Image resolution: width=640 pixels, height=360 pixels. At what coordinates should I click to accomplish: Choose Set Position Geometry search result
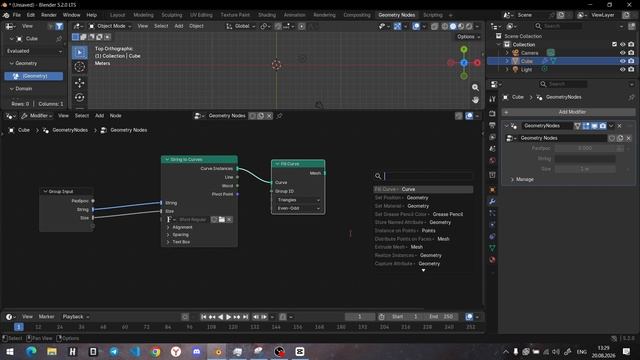(x=423, y=198)
